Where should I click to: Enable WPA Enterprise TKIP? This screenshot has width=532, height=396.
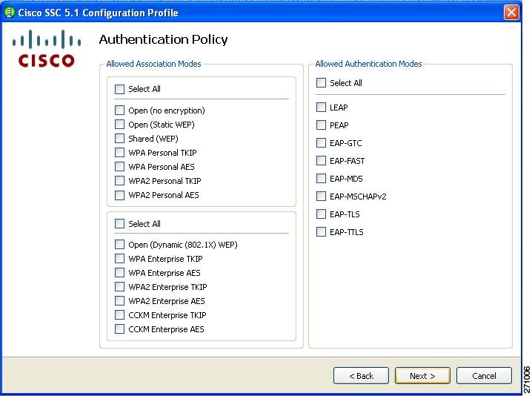119,259
